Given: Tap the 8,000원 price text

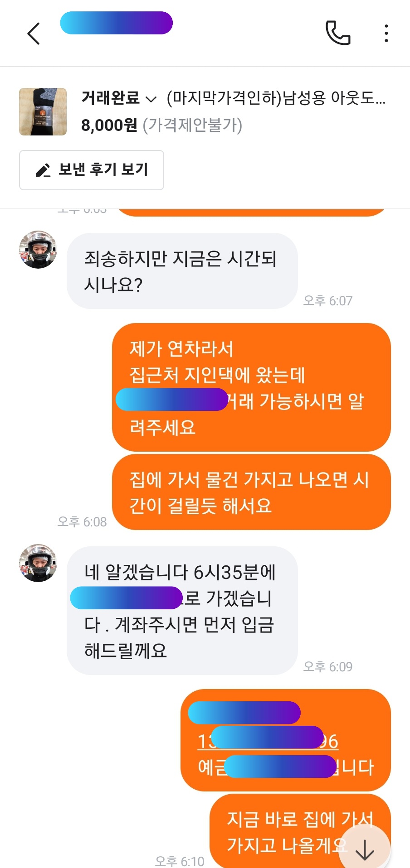Looking at the screenshot, I should (x=109, y=125).
